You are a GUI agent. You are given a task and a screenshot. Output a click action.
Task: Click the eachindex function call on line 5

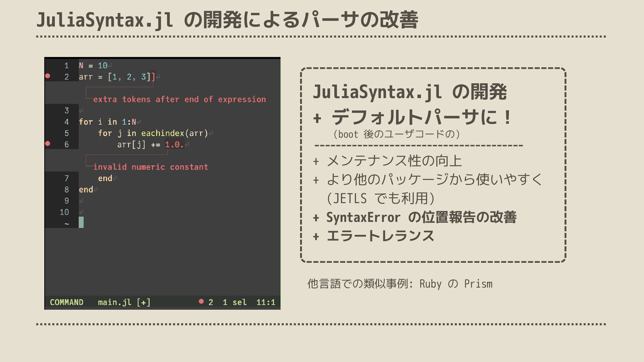pos(163,133)
